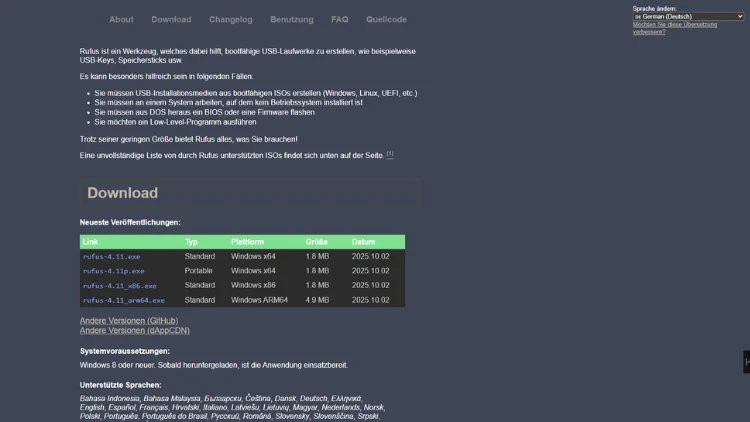The height and width of the screenshot is (422, 750).
Task: Download rufus-4.11.exe standard x64
Action: coord(112,257)
